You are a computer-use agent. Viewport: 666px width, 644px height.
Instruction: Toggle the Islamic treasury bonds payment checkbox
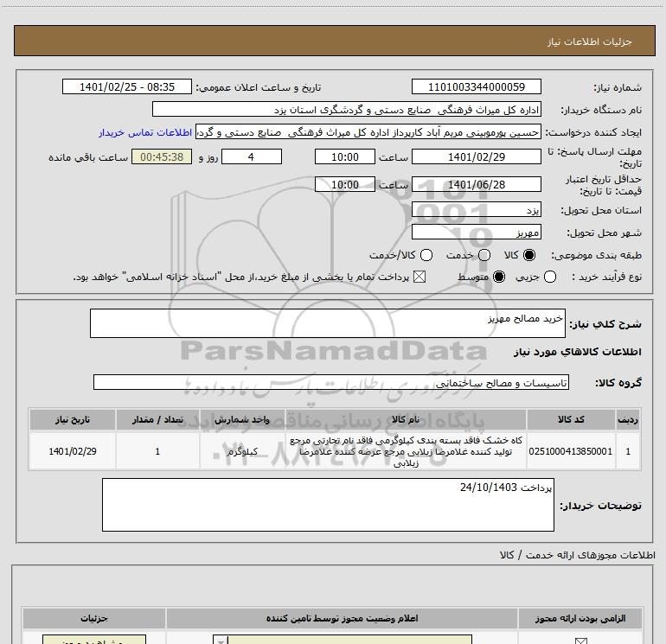tap(419, 277)
